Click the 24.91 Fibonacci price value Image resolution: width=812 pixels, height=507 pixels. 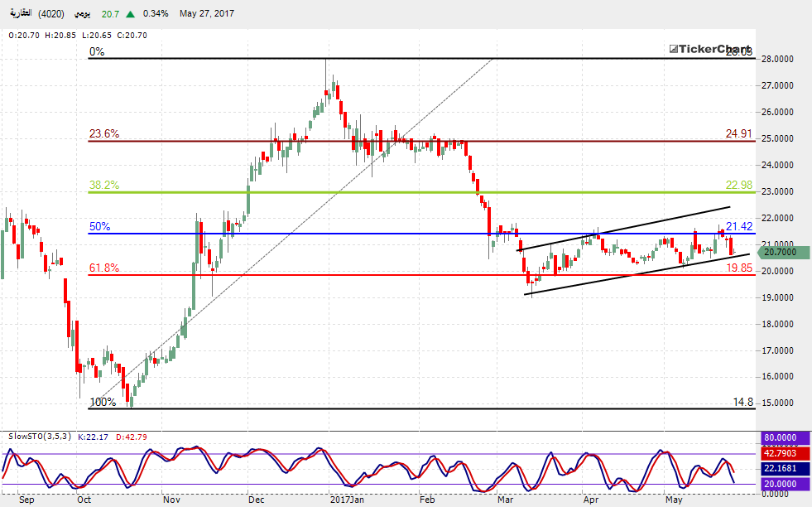click(738, 133)
